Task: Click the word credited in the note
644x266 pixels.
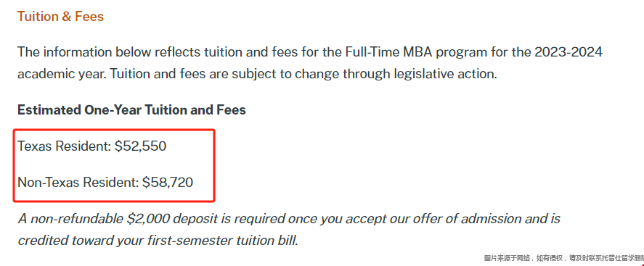Action: tap(43, 241)
